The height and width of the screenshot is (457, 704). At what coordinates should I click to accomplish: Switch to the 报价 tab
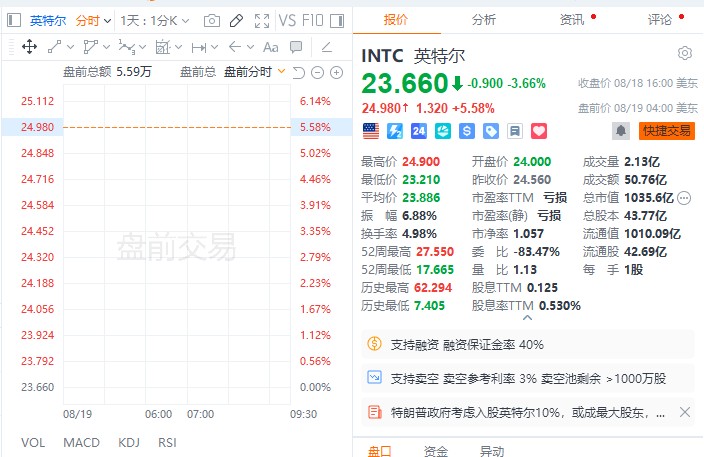click(396, 20)
